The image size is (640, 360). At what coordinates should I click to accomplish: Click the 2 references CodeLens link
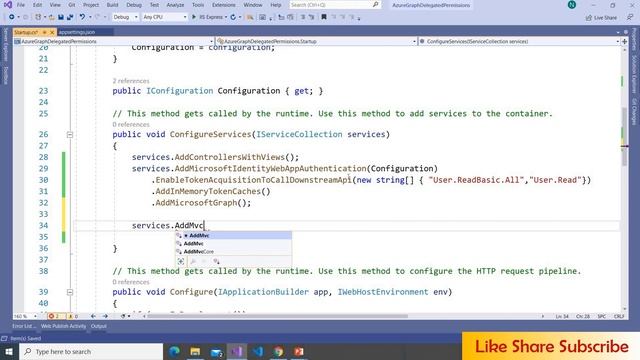[x=131, y=81]
